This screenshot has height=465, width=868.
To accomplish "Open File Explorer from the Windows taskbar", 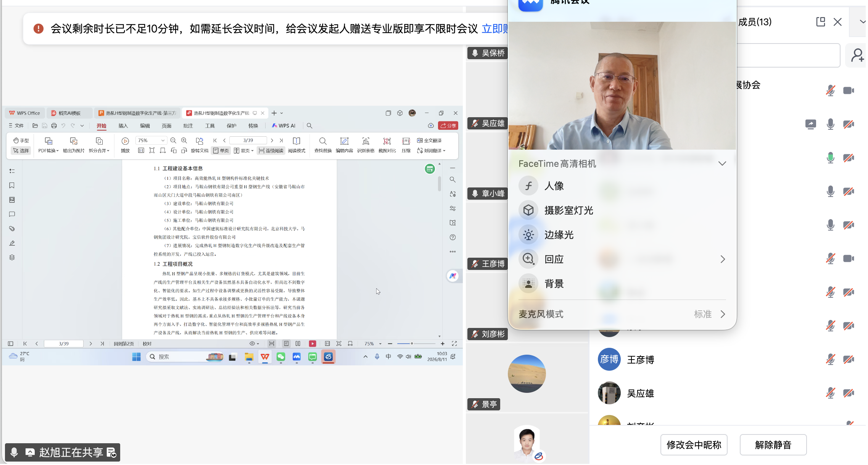I will coord(249,357).
